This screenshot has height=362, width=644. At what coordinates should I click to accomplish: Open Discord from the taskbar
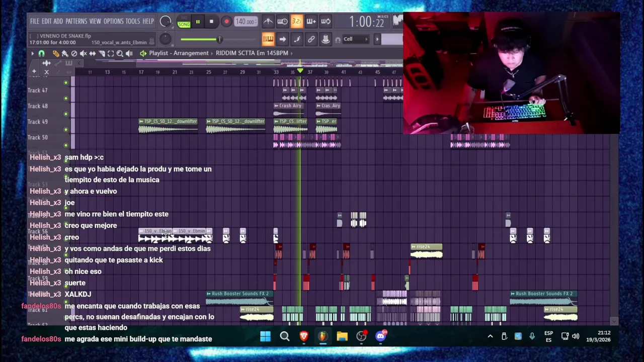pyautogui.click(x=381, y=336)
